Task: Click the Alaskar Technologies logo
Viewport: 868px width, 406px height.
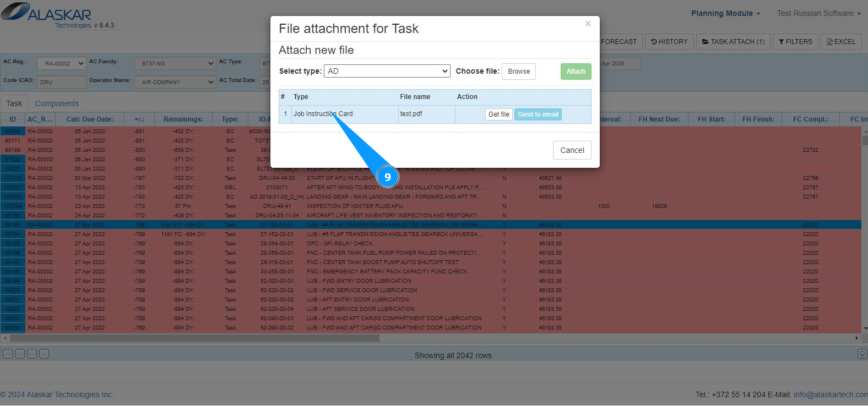Action: click(x=47, y=14)
